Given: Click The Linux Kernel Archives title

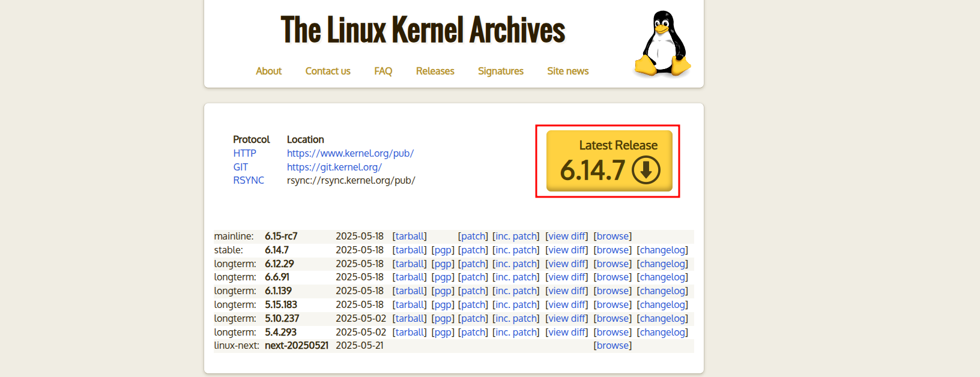Looking at the screenshot, I should click(423, 30).
